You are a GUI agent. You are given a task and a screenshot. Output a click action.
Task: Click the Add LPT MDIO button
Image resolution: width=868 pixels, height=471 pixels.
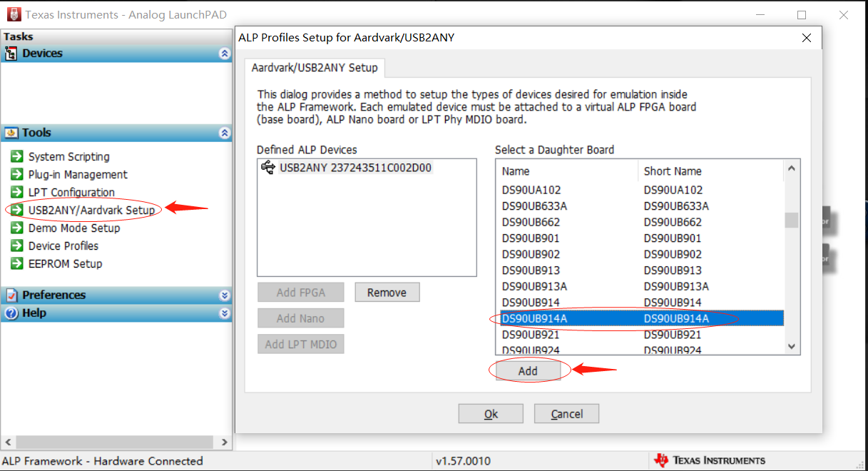click(301, 344)
